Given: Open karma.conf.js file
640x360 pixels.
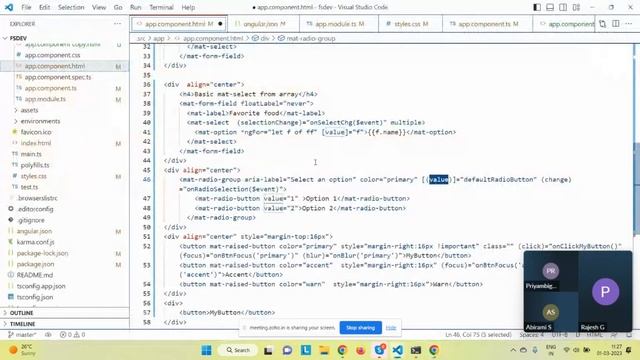Looking at the screenshot, I should (36, 242).
